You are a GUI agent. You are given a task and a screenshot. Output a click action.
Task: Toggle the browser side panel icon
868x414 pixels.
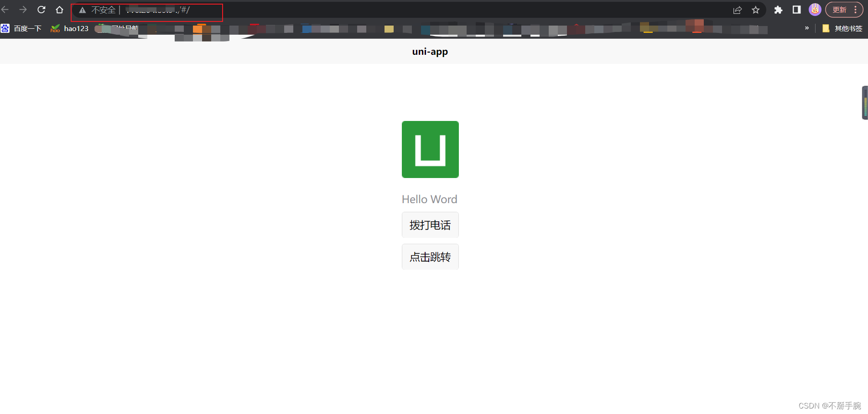click(797, 10)
